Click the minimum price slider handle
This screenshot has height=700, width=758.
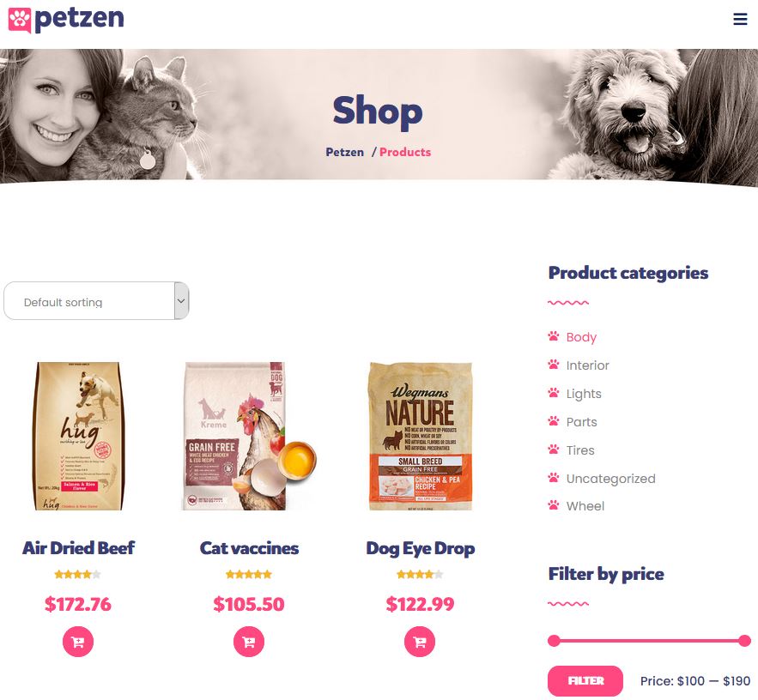[554, 641]
